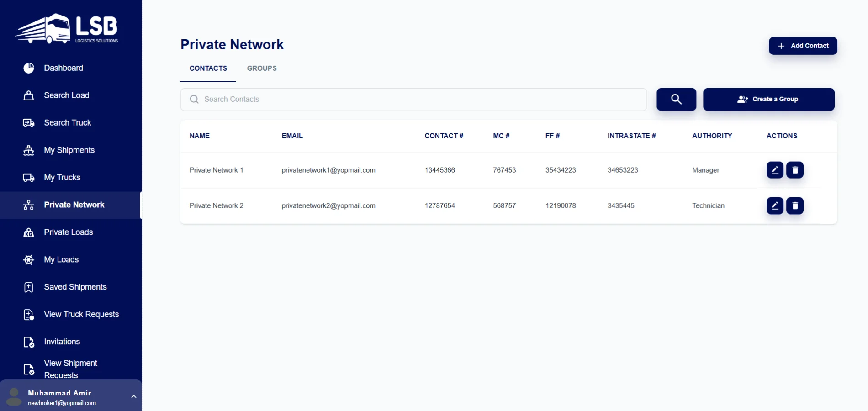868x411 pixels.
Task: Click the edit pencil icon for Private Network 1
Action: [774, 170]
